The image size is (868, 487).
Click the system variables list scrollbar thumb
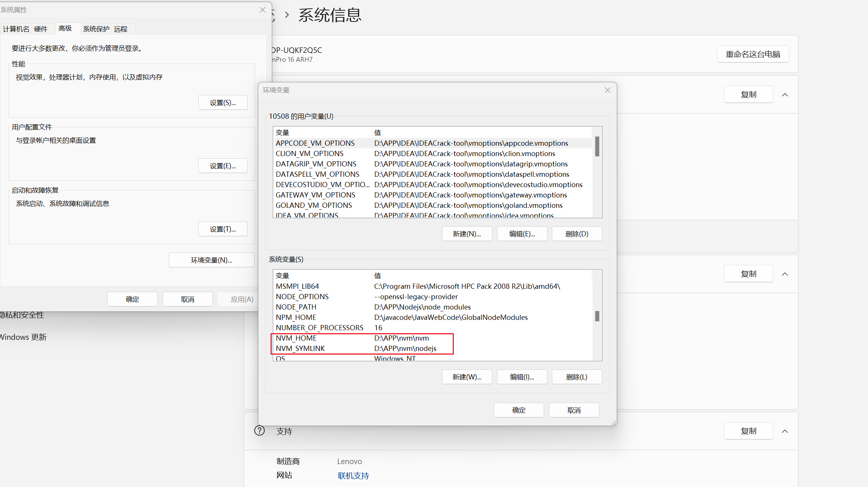pos(597,316)
